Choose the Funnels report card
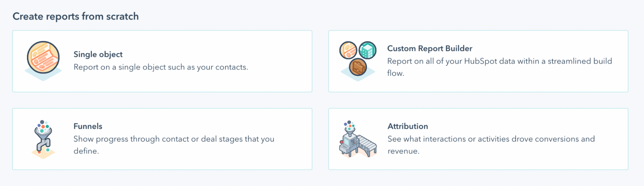The width and height of the screenshot is (644, 186). pos(162,139)
